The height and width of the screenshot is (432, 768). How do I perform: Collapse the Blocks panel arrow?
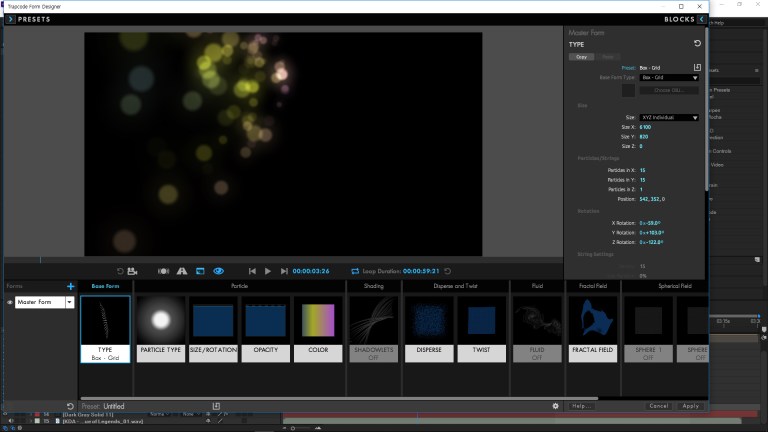point(702,19)
